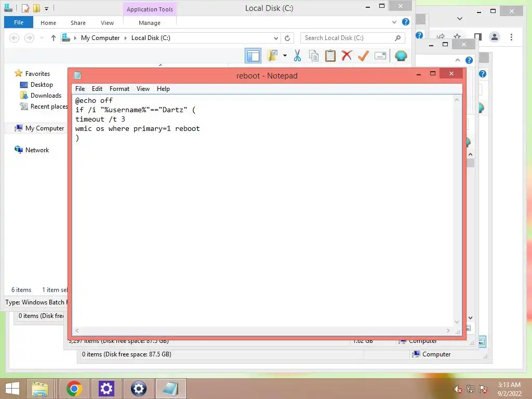Click the Chrome profile avatar icon
This screenshot has width=532, height=399.
(495, 37)
